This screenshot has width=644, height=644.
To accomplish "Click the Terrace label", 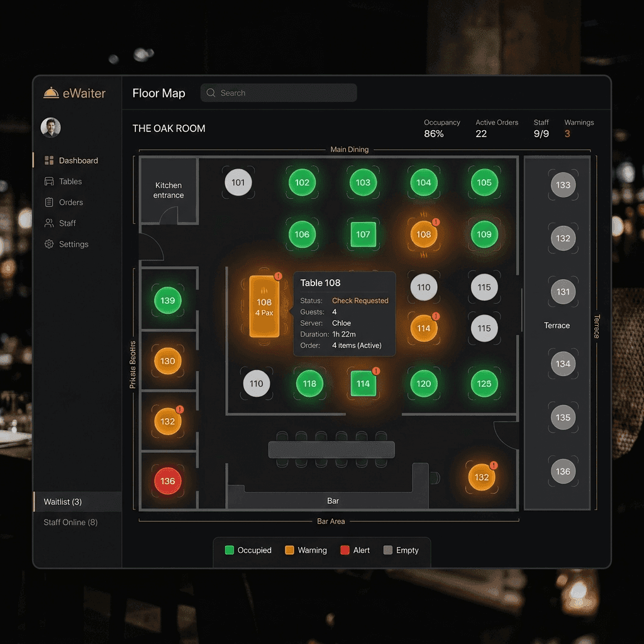I will 557,325.
